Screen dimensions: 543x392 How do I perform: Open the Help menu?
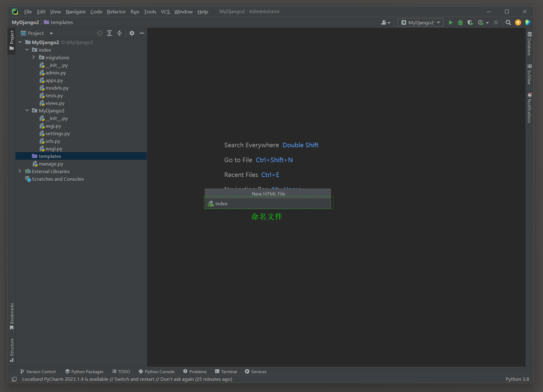coord(203,12)
